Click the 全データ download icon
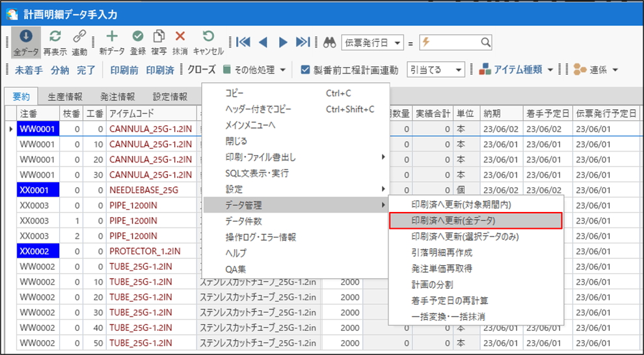 [26, 36]
